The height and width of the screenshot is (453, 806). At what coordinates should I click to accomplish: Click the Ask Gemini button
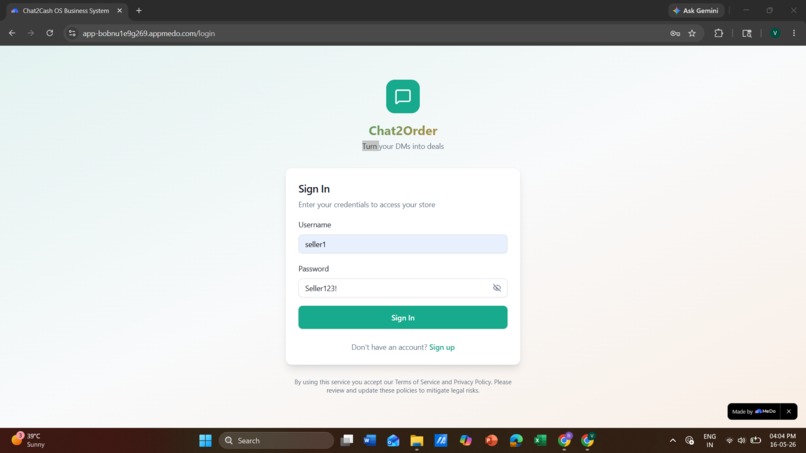click(x=696, y=11)
